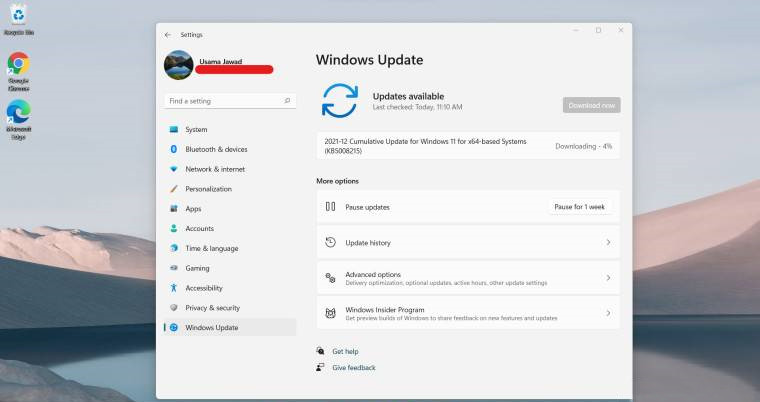Click the More options heading
Viewport: 760px width, 402px height.
point(337,181)
